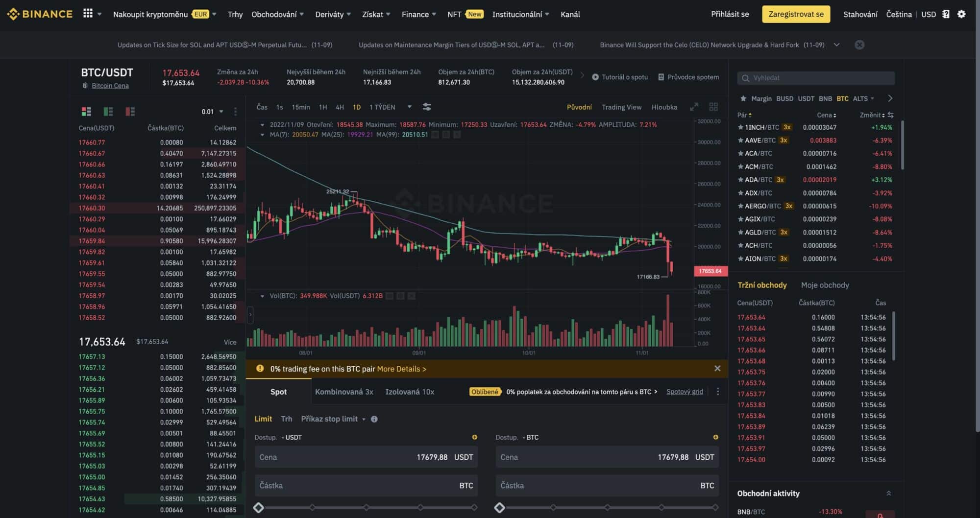Close the 0% trading fee banner

pos(717,368)
